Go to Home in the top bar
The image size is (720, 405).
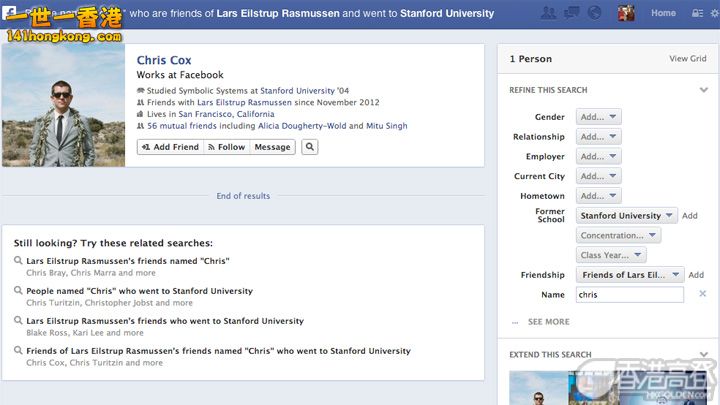[x=663, y=13]
